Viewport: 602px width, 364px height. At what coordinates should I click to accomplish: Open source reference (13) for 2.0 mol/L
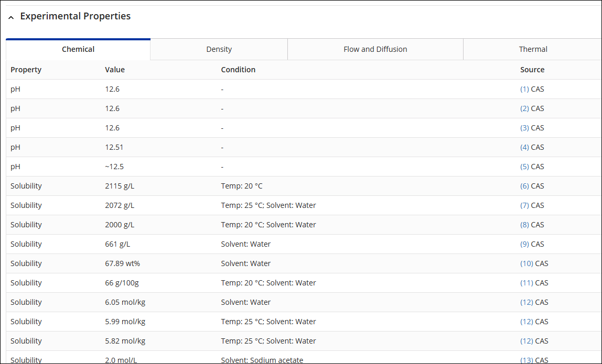[x=526, y=360]
